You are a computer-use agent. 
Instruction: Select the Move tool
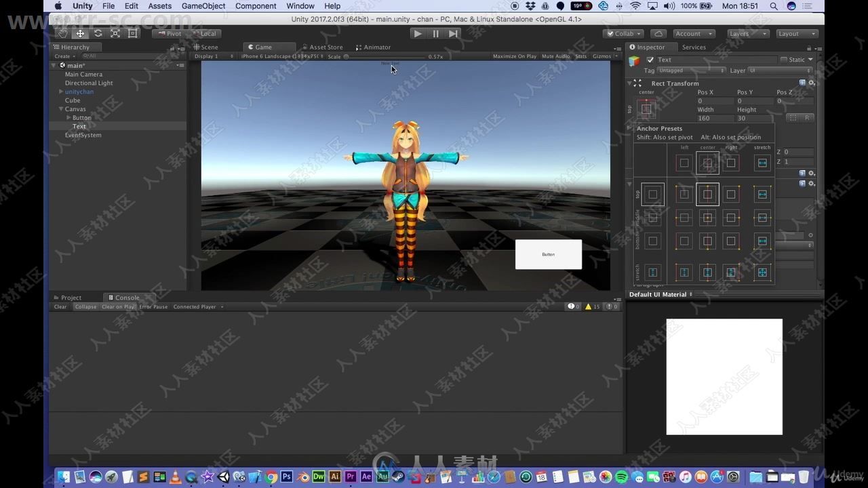[80, 33]
